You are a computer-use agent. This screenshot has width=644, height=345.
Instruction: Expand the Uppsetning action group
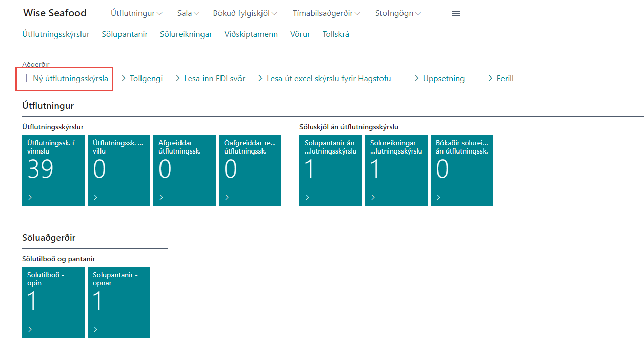[x=443, y=79]
